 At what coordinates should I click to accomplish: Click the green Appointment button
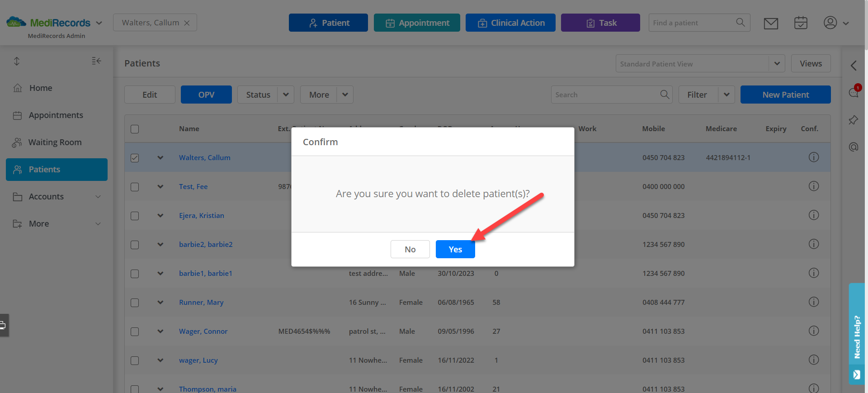(x=417, y=23)
